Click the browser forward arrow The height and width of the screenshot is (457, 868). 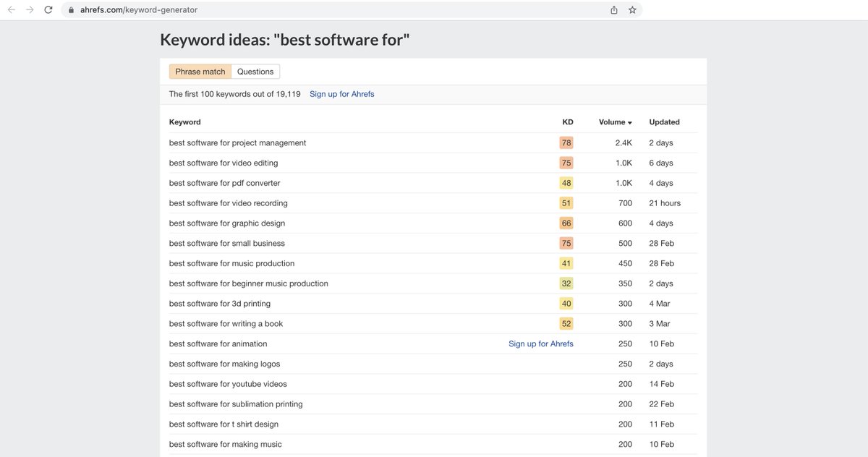(30, 10)
